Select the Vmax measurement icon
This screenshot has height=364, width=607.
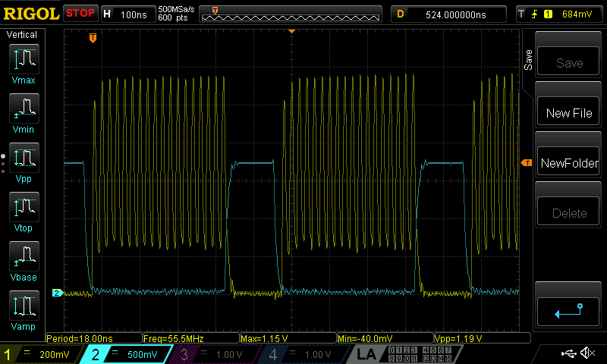tap(24, 64)
